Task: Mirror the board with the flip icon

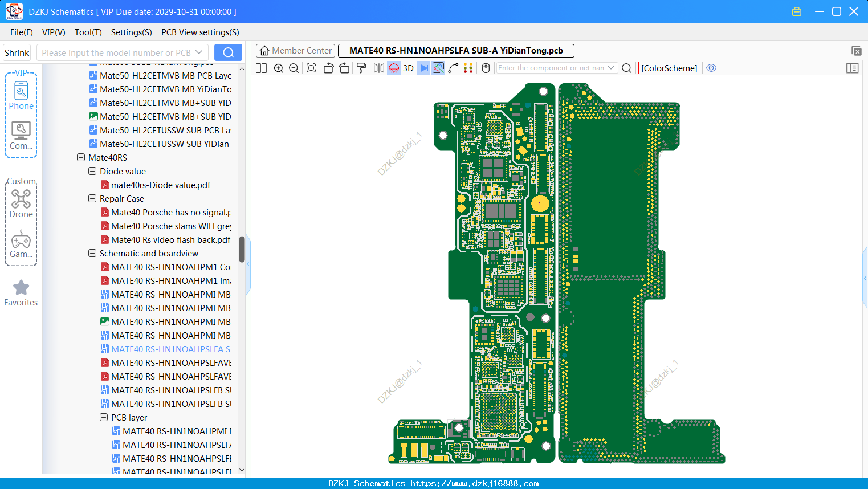Action: pos(379,68)
